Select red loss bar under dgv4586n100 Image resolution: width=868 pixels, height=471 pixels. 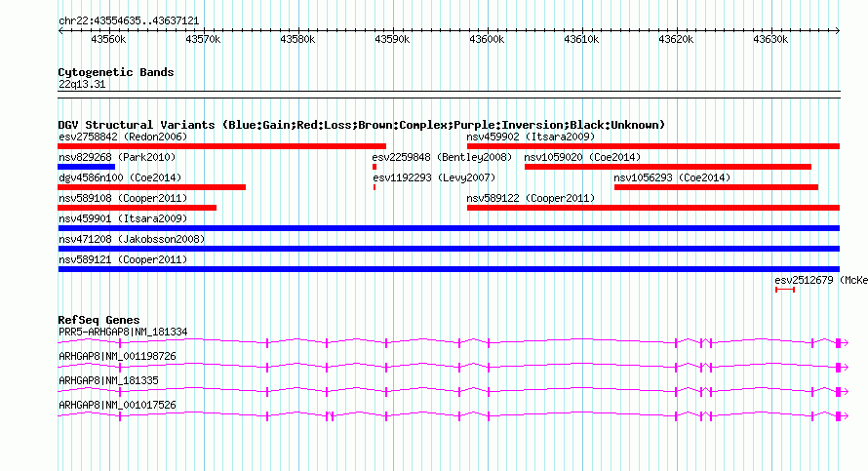point(152,187)
